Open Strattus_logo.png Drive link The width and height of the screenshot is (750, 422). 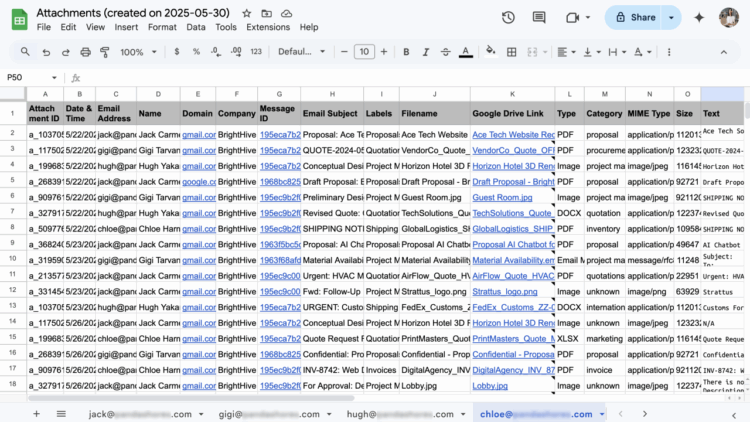[505, 291]
